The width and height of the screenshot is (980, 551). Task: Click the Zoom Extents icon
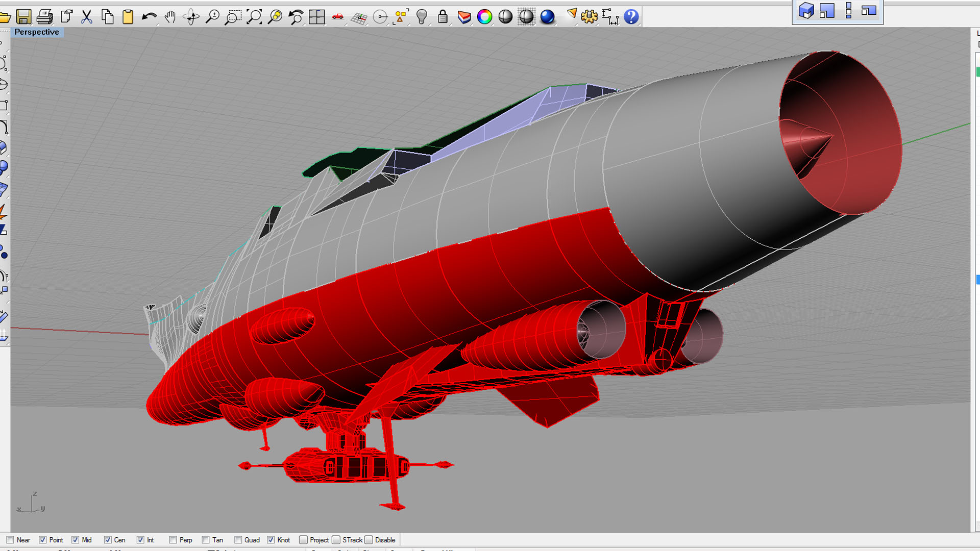[x=254, y=17]
